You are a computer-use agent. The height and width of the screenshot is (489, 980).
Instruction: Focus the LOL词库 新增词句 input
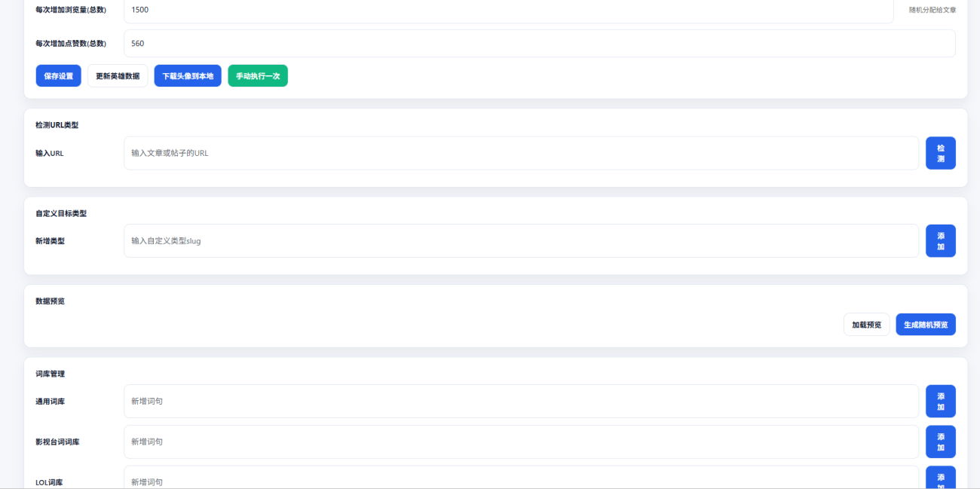(x=521, y=481)
